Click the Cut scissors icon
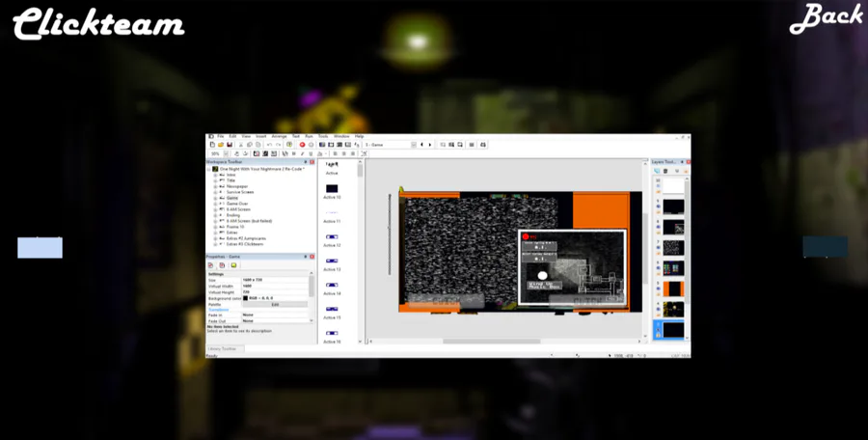Screen dimensions: 868x440 tap(241, 145)
